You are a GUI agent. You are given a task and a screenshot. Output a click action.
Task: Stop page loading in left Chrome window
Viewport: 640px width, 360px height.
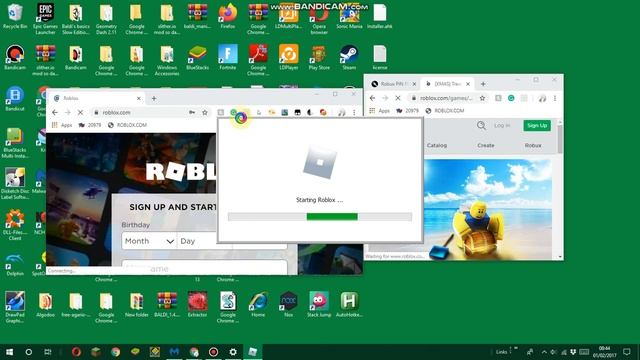(80, 112)
